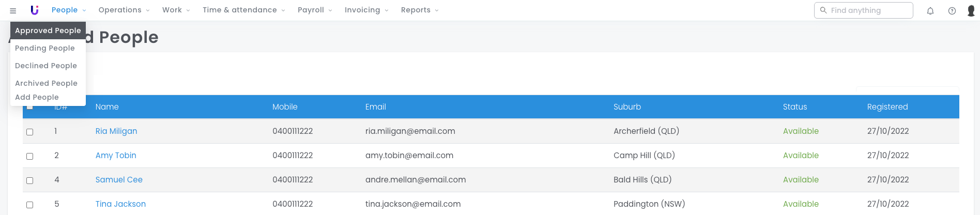Check the box beside Samuel Cee
Image resolution: width=980 pixels, height=215 pixels.
coord(30,180)
